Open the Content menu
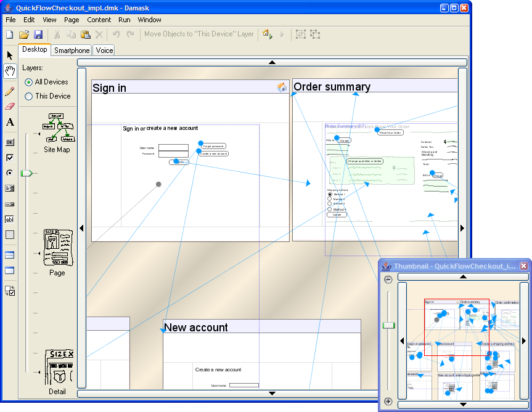Screen dimensions: 532x412 99,20
